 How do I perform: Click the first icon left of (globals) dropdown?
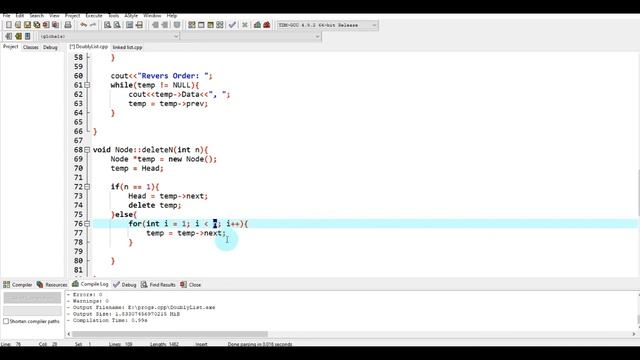point(9,36)
